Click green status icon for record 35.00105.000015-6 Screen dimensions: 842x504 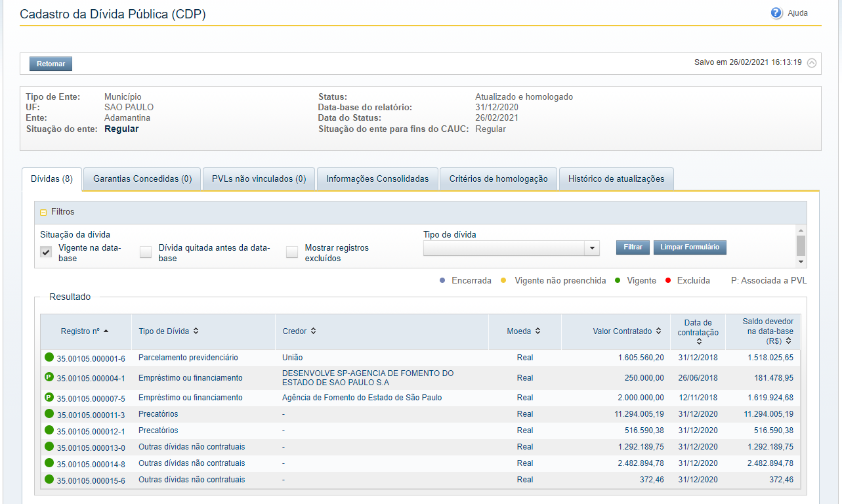coord(49,480)
